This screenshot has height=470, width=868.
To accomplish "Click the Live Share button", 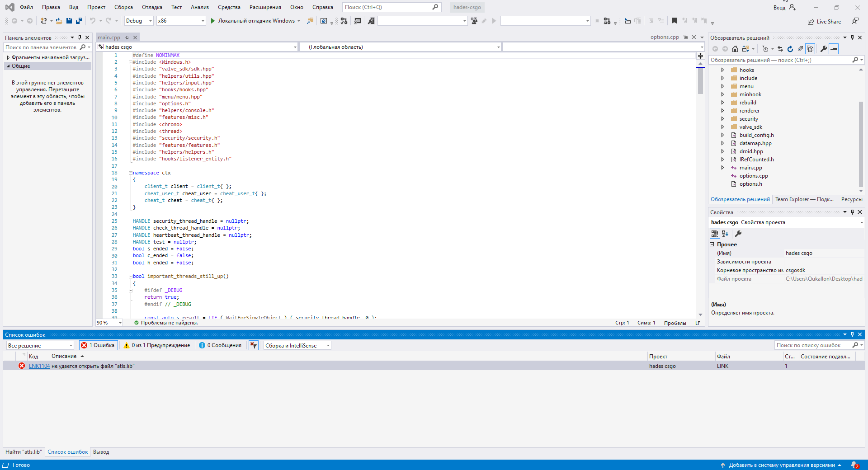I will [x=824, y=22].
